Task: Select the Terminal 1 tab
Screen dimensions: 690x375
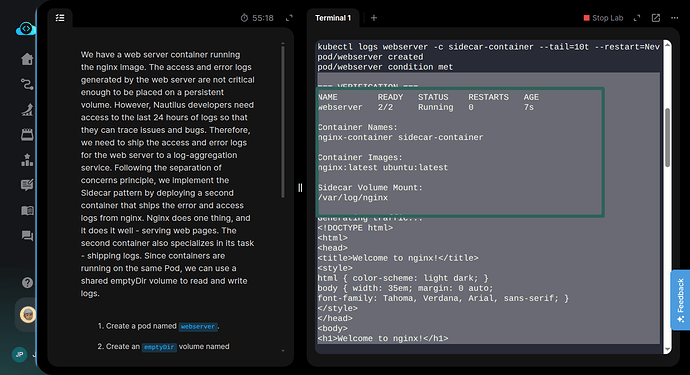Action: coord(333,18)
